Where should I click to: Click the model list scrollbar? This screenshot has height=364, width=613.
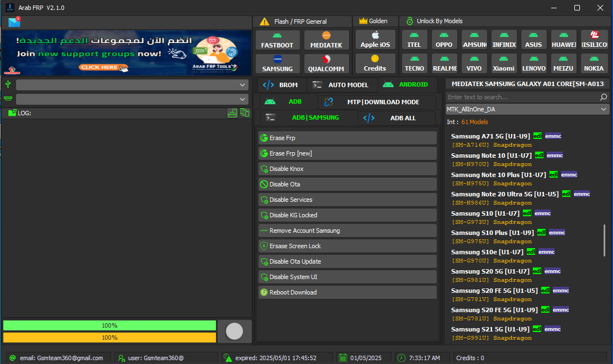pyautogui.click(x=604, y=240)
